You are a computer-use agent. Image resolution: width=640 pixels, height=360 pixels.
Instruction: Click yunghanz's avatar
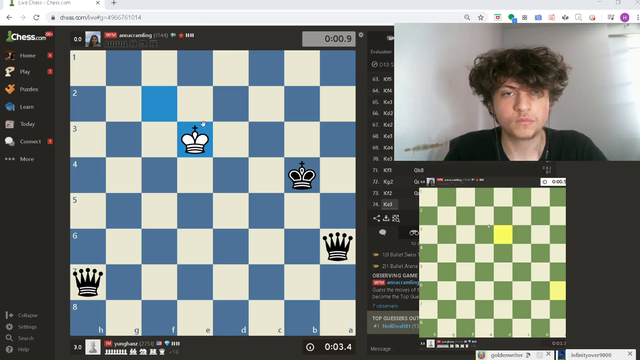[93, 347]
